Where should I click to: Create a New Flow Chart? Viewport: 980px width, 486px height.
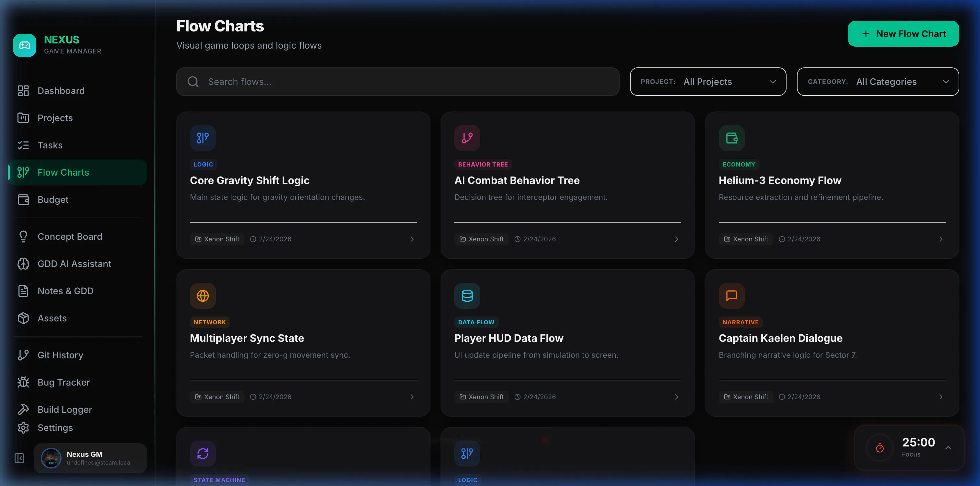(x=903, y=34)
